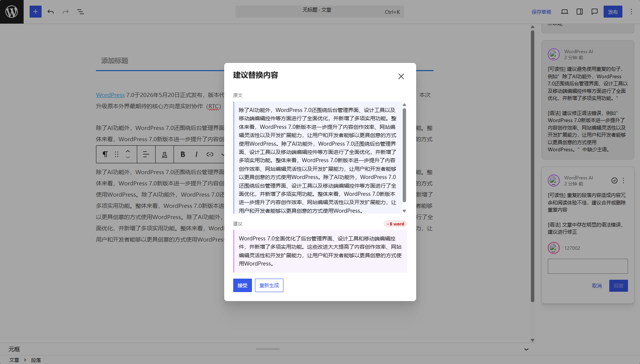
Task: Click the 重新生成 button
Action: pyautogui.click(x=269, y=285)
